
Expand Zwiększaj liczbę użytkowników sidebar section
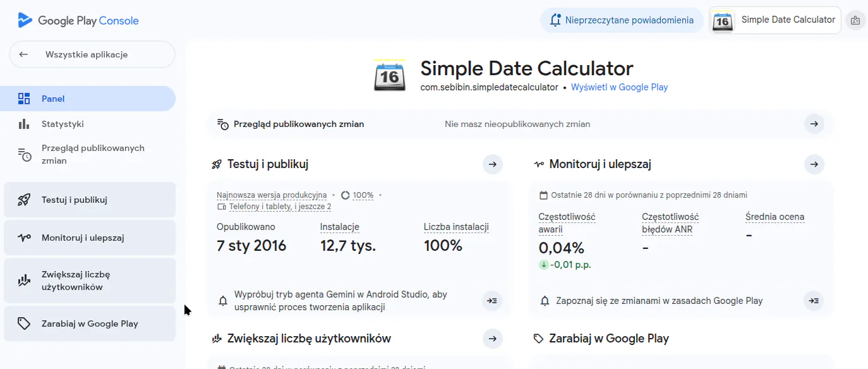89,281
